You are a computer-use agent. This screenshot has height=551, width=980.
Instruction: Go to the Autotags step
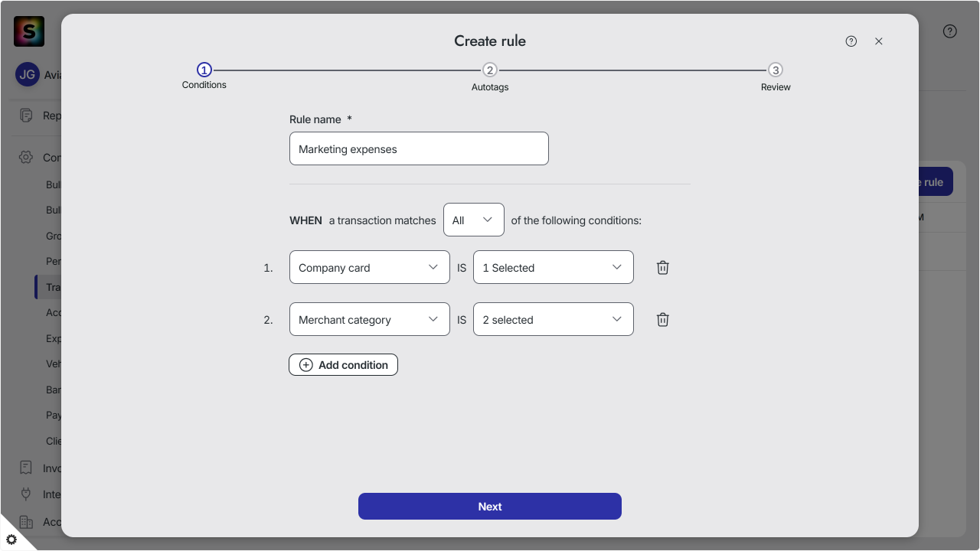(490, 77)
